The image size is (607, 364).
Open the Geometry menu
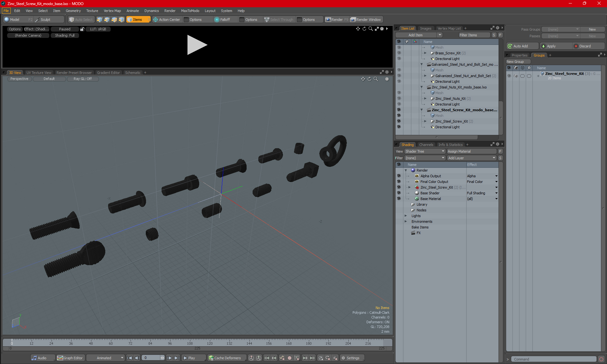(x=73, y=11)
